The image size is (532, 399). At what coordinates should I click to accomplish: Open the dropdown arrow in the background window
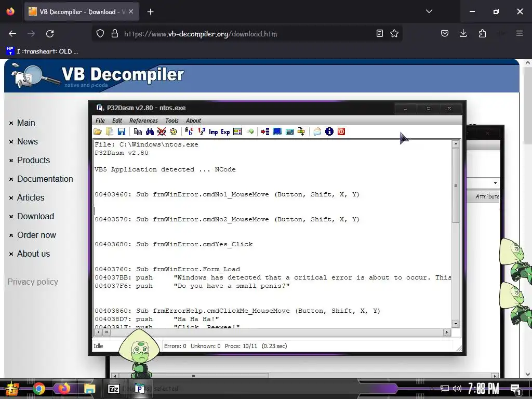495,183
